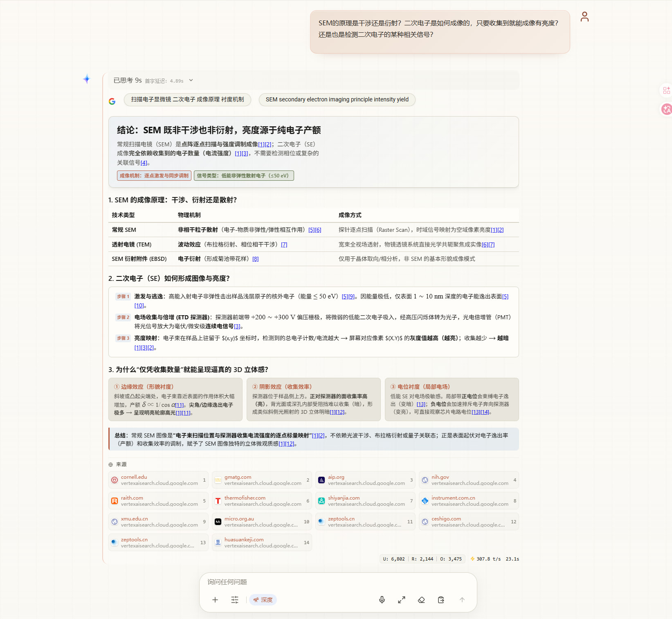
Task: Click the user question message bubble
Action: (440, 32)
